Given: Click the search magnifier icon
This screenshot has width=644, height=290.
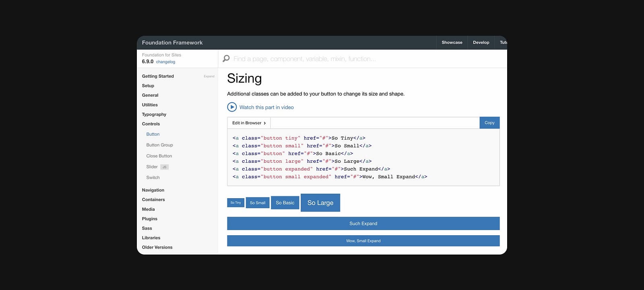Looking at the screenshot, I should [226, 59].
